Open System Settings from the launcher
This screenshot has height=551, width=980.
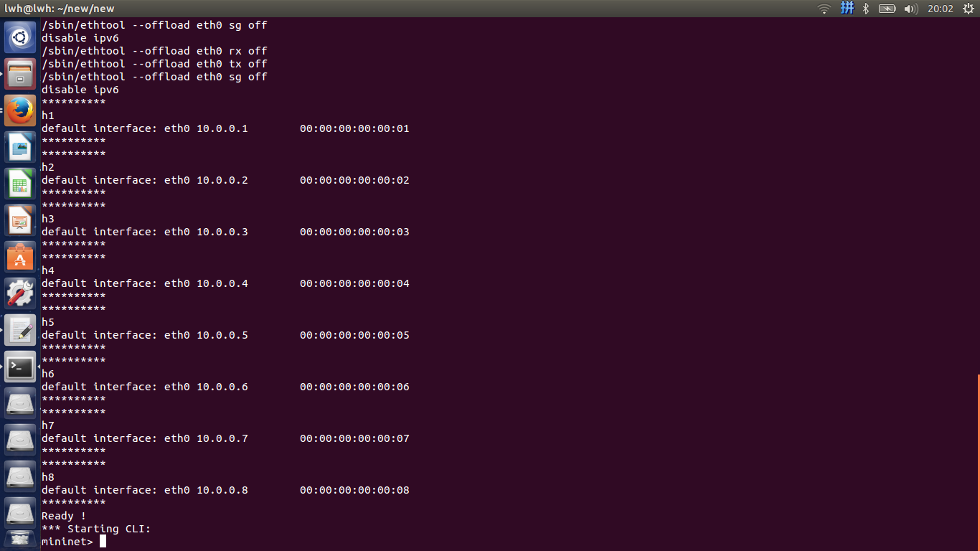19,293
